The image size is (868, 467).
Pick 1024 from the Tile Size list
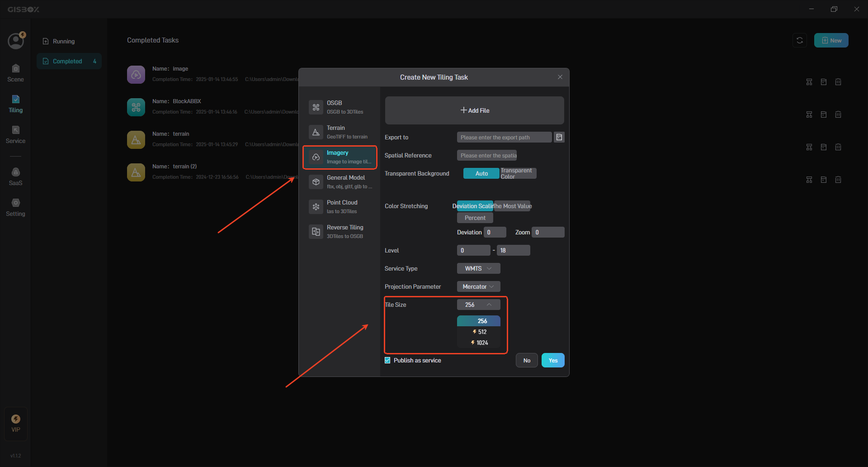478,343
